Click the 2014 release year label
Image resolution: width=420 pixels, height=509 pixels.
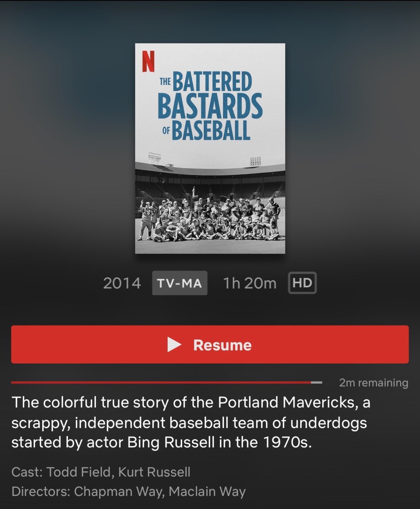coord(122,283)
